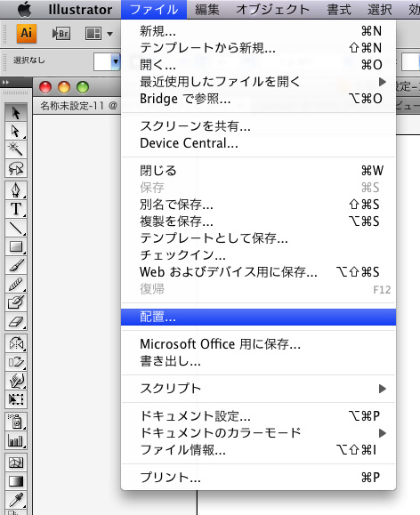
Task: Select the Direct Selection tool (white arrow)
Action: tap(16, 131)
